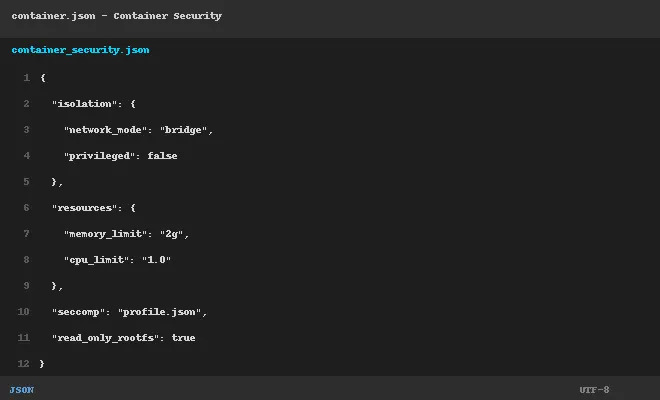The width and height of the screenshot is (660, 400).
Task: Place cursor on the "isolation" key
Action: [x=84, y=104]
